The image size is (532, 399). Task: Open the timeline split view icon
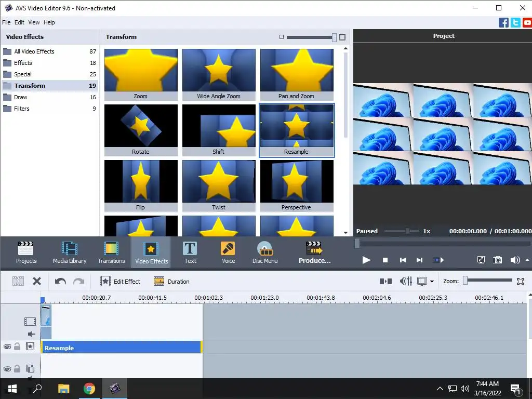point(385,281)
